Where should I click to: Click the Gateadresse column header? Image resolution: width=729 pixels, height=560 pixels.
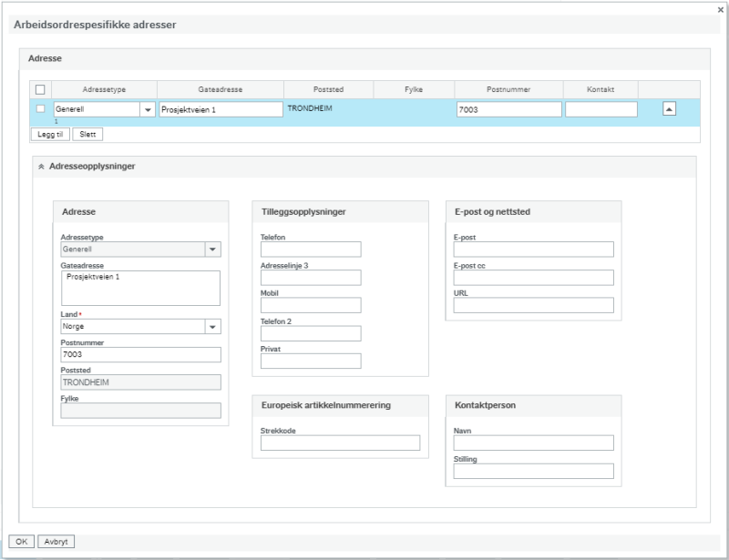click(x=221, y=90)
